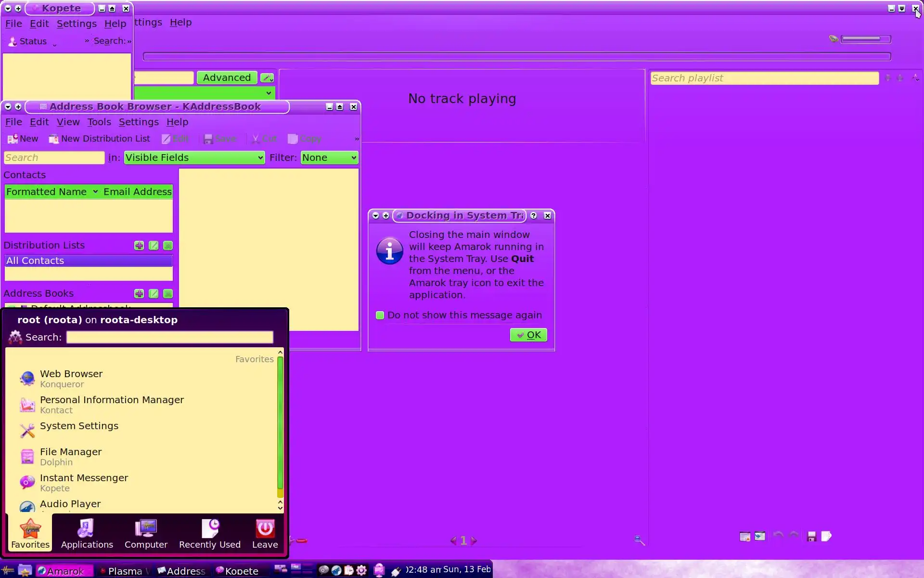Viewport: 924px width, 578px height.
Task: Enable 'Do not show this message again'
Action: [x=380, y=315]
